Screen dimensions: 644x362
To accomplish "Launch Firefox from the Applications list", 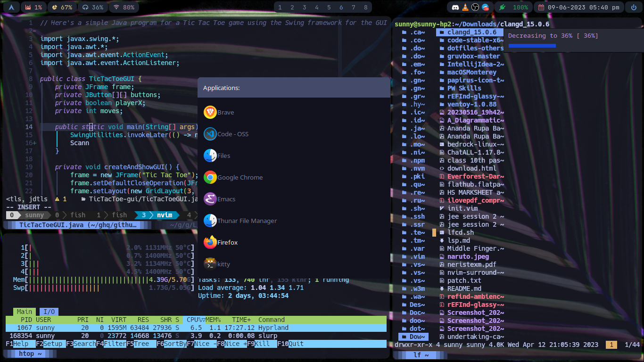I will 294,242.
